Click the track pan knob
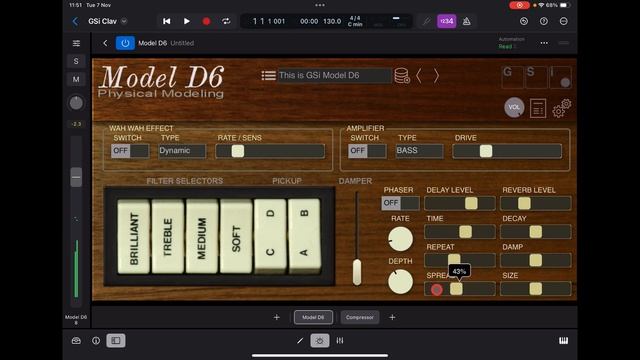640x360 pixels. (76, 103)
